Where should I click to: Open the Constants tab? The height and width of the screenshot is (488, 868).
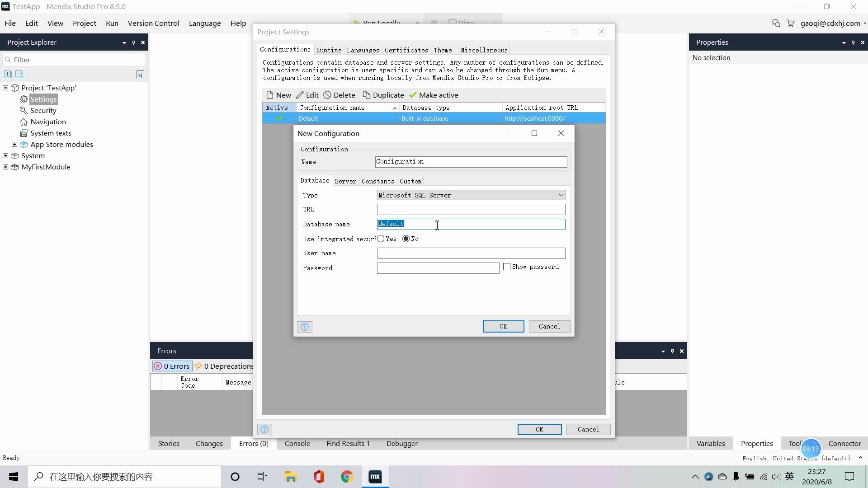click(377, 181)
